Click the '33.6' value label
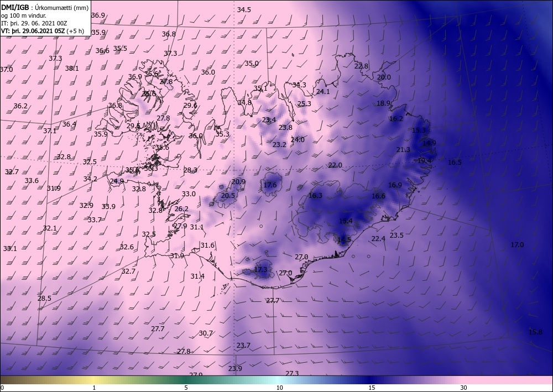The width and height of the screenshot is (553, 392). [32, 180]
